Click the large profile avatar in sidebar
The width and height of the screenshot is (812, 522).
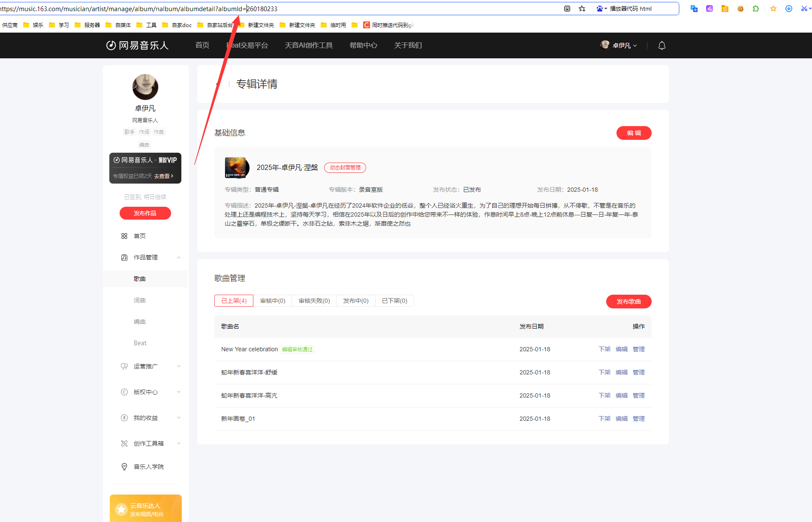(145, 87)
